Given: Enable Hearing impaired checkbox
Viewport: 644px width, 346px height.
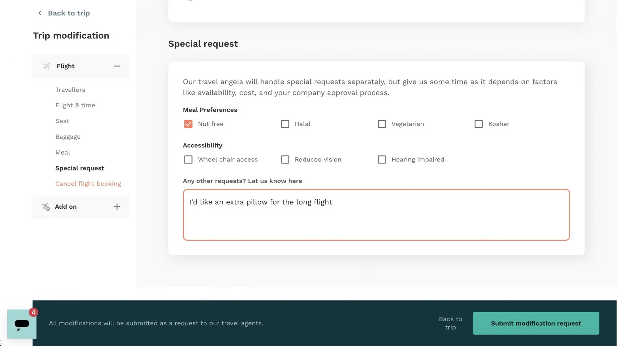Looking at the screenshot, I should (382, 160).
